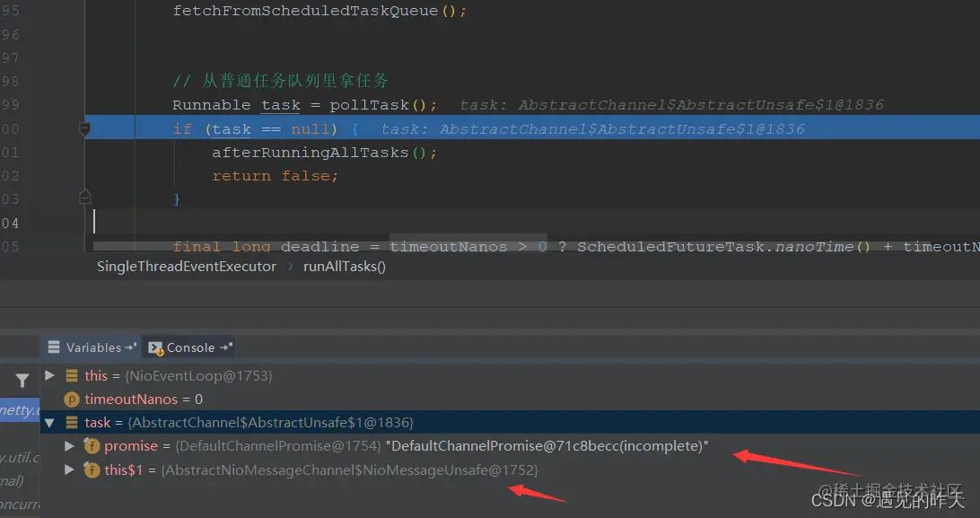
Task: Click afterRunningAllTasks() on line 101
Action: coord(319,153)
